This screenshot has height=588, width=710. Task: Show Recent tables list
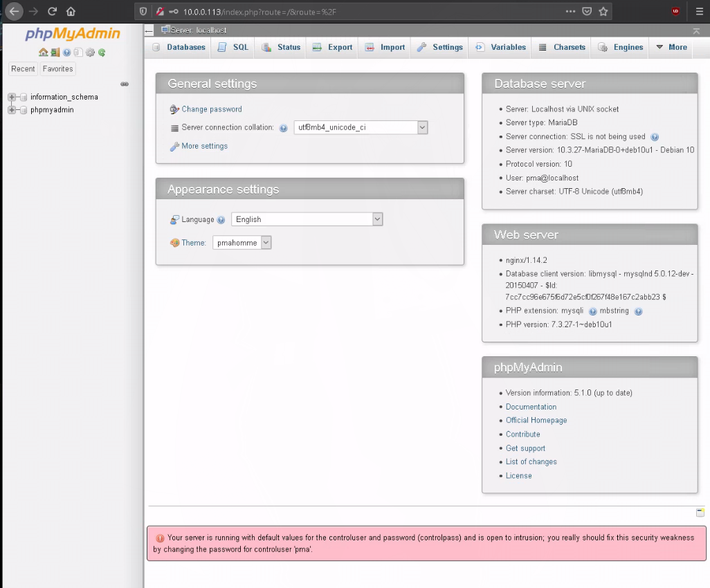(23, 68)
